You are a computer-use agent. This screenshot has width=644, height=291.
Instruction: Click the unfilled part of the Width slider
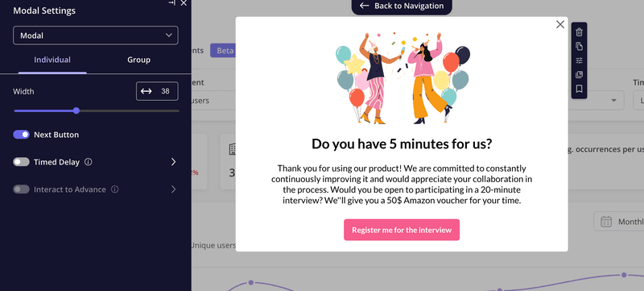click(x=130, y=110)
